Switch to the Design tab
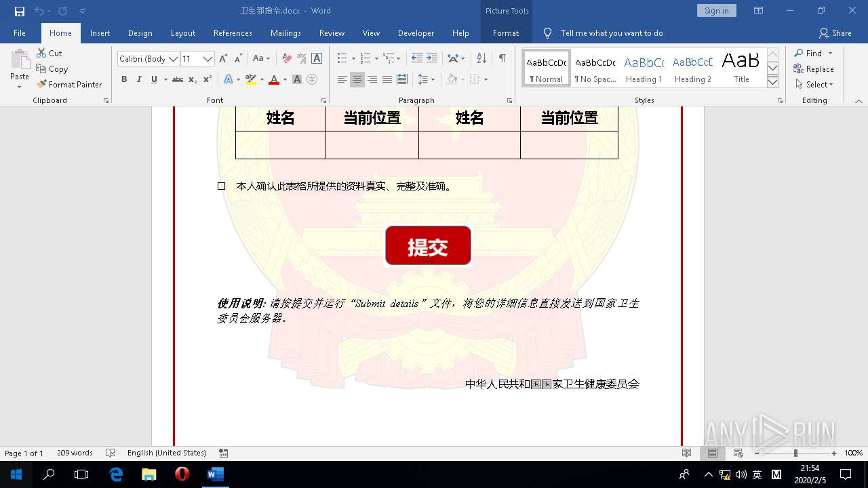The height and width of the screenshot is (488, 868). click(140, 33)
